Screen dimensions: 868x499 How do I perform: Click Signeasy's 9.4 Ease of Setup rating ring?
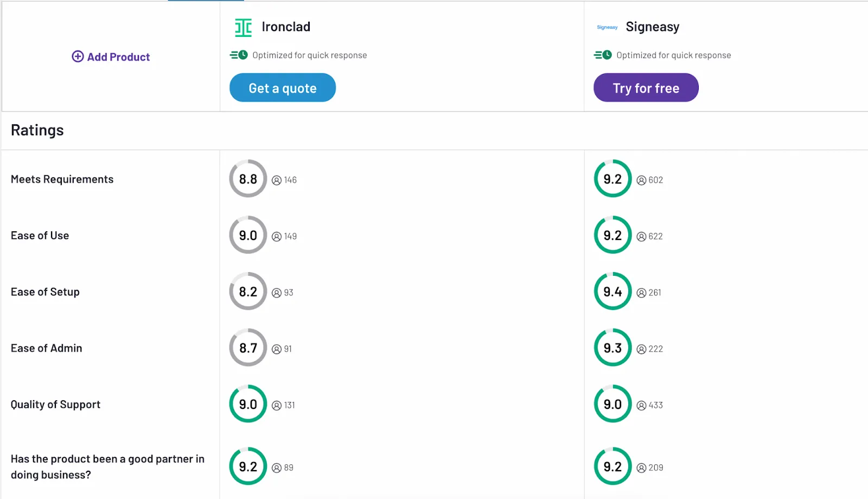(x=612, y=291)
